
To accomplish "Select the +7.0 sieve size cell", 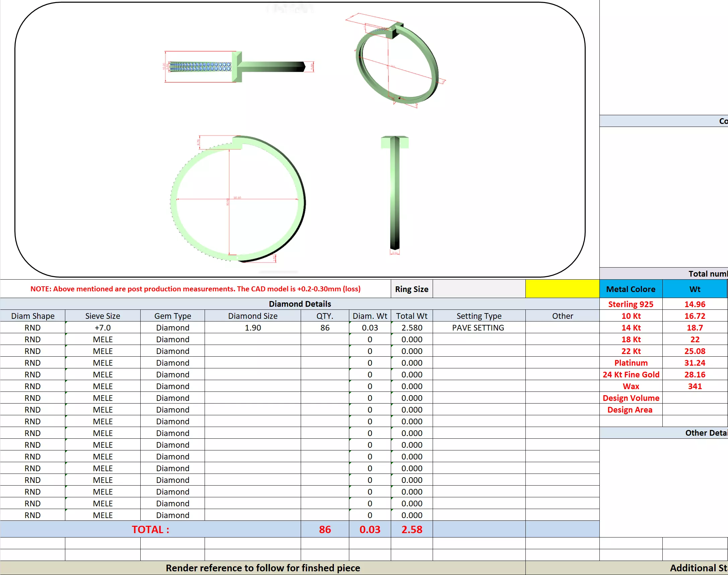I will (103, 328).
